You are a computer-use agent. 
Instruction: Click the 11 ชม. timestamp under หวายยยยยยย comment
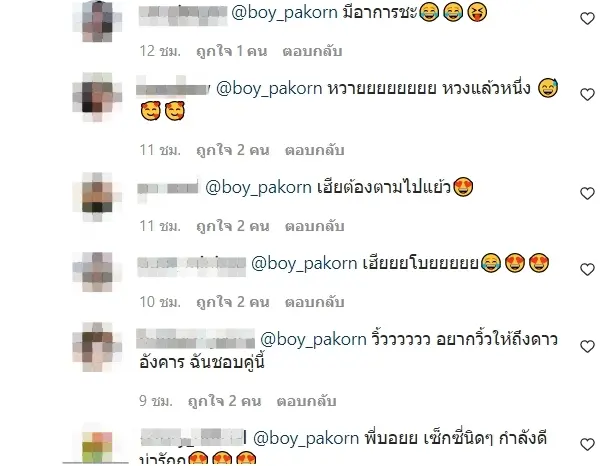click(160, 150)
